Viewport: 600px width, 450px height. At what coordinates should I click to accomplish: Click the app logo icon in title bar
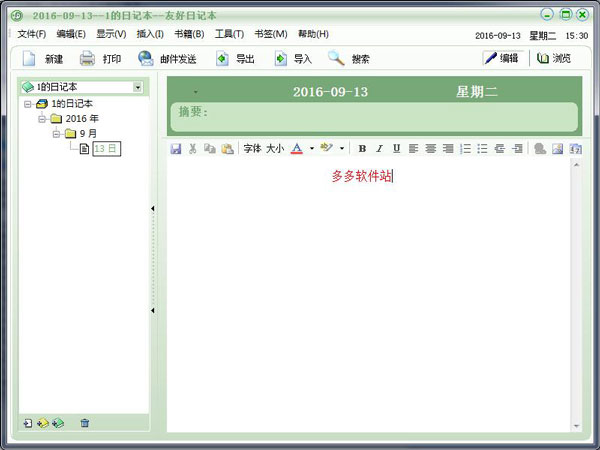coord(17,16)
